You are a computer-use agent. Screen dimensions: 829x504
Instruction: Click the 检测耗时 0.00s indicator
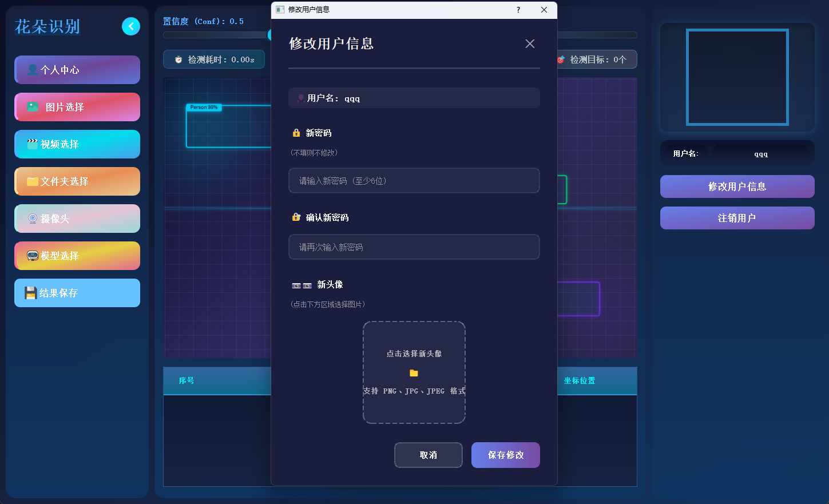tap(214, 59)
